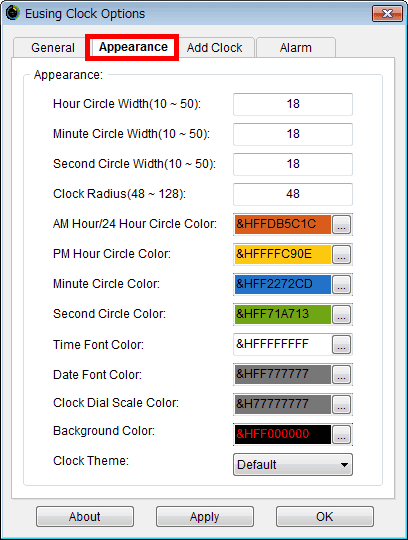Viewport: 408px width, 540px height.
Task: Click the 'Clock Radius(48 ~ 128):' label
Action: pos(119,194)
